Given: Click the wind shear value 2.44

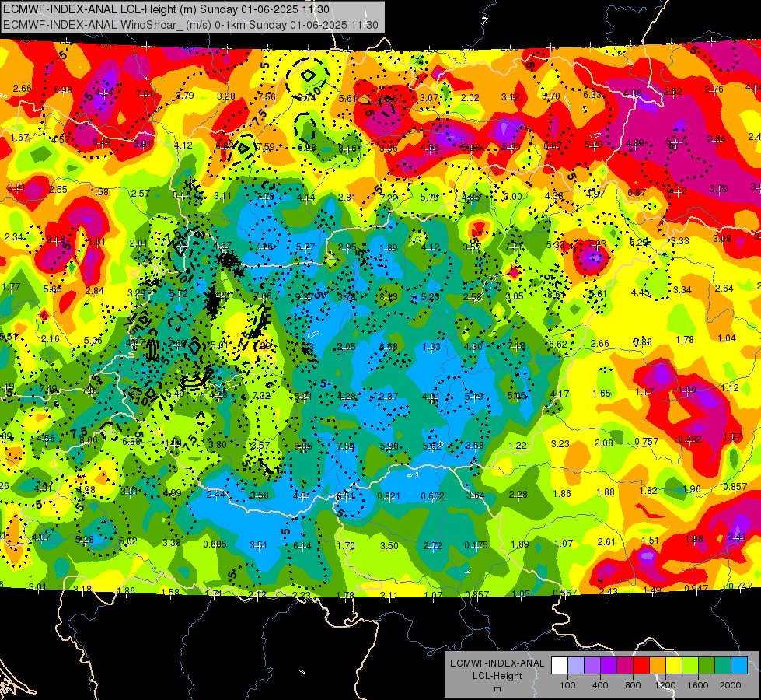Looking at the screenshot, I should tap(216, 495).
